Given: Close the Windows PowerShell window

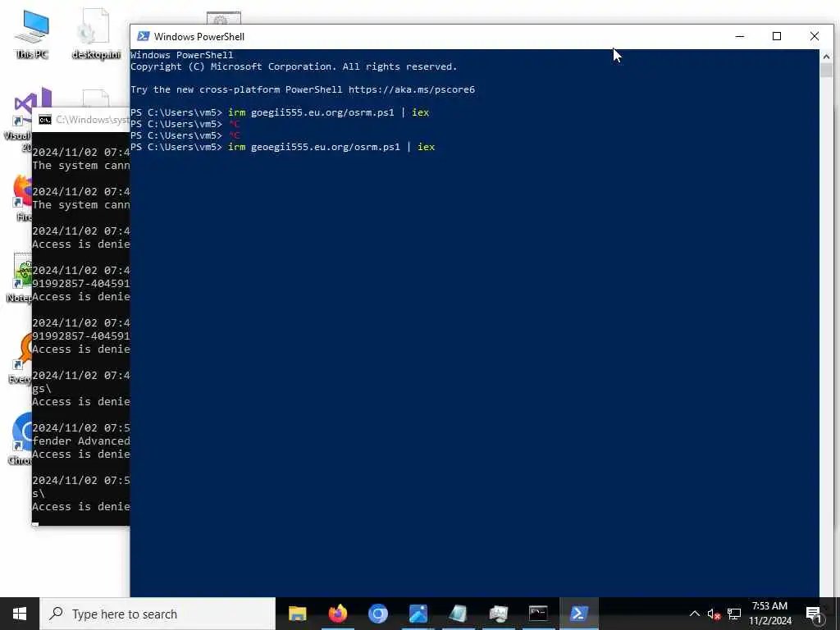Looking at the screenshot, I should 815,36.
